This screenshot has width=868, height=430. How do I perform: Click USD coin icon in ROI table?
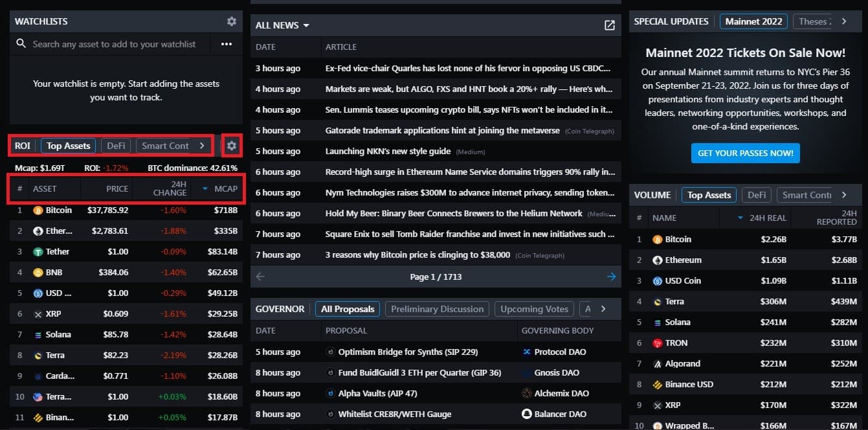(x=38, y=293)
